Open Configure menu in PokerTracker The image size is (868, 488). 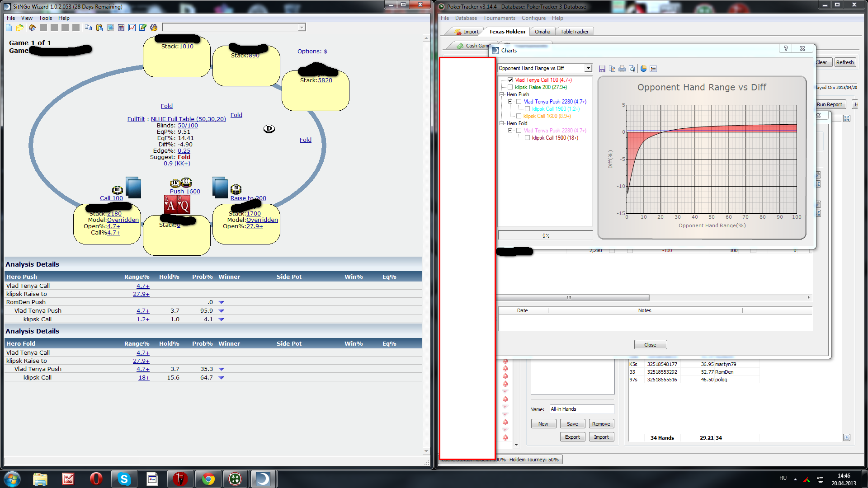point(533,18)
